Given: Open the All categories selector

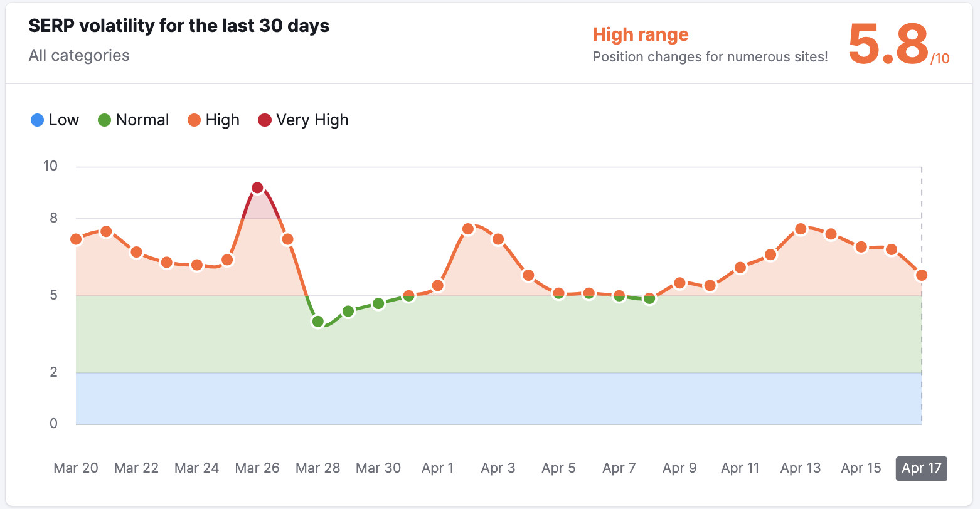Looking at the screenshot, I should (78, 56).
